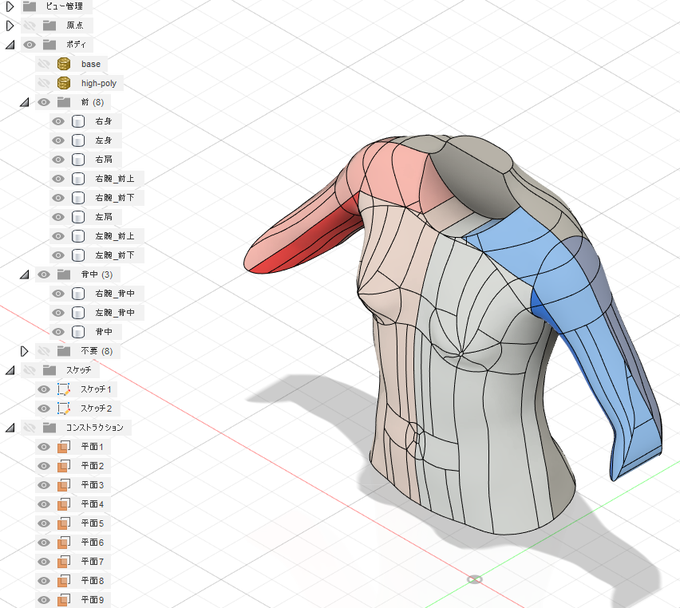680x608 pixels.
Task: Click the origin point marker on the grid
Action: point(474,579)
